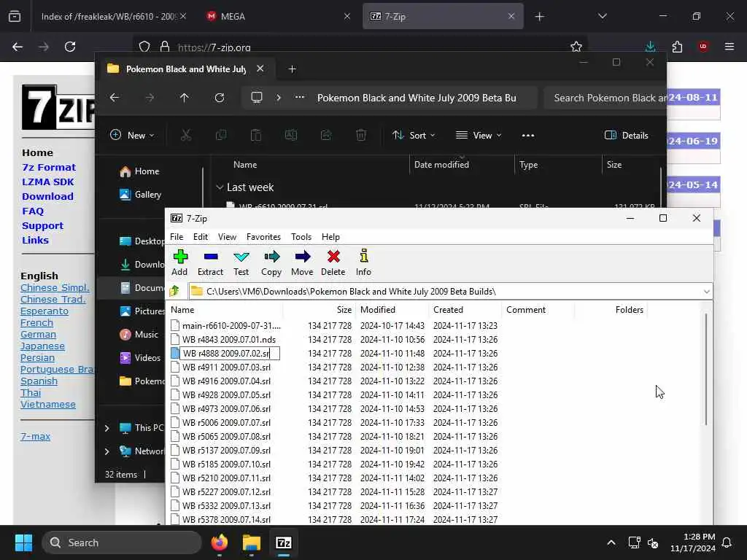Open the 7z Format link on website
747x560 pixels.
click(49, 167)
